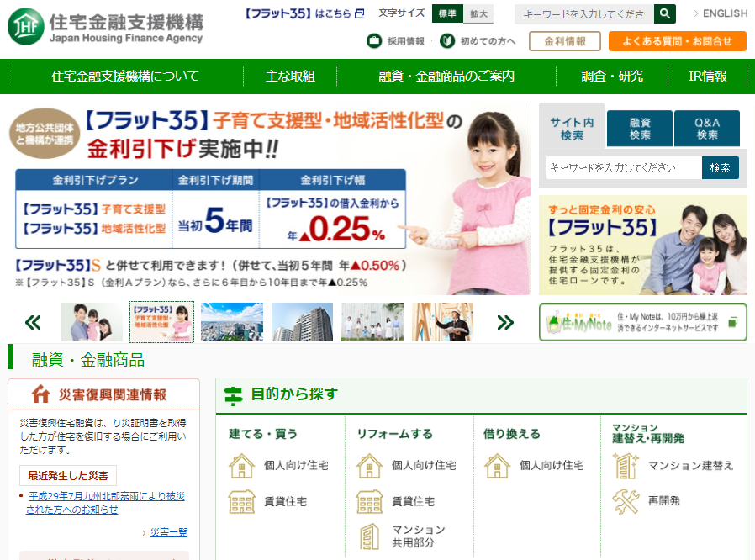
Task: Click the main 金利引下げ実施中 hero banner
Action: [270, 199]
